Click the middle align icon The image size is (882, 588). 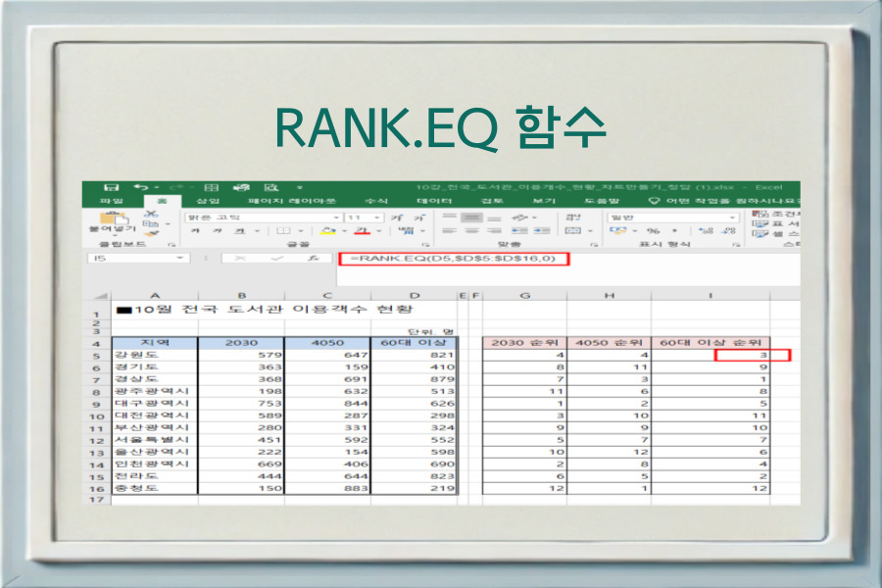click(471, 218)
